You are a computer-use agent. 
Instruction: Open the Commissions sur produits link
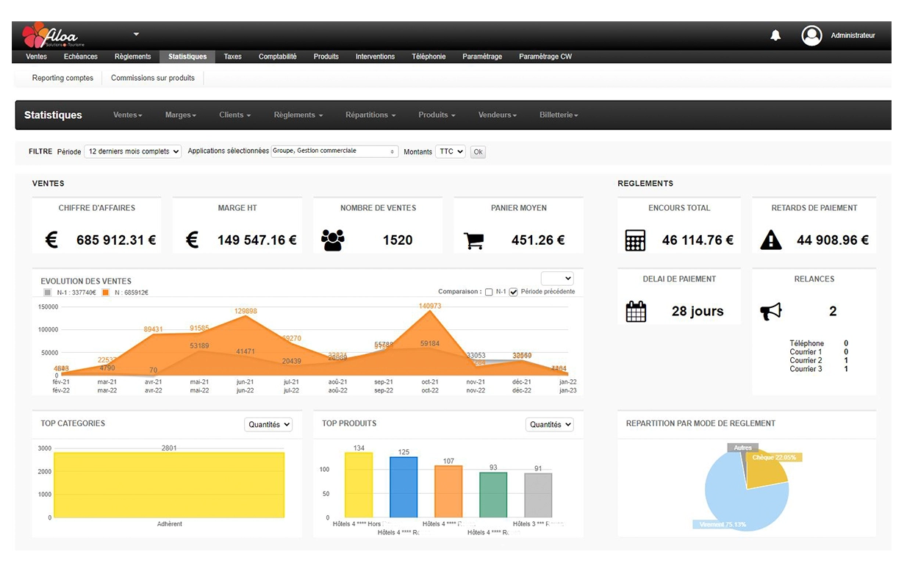coord(153,78)
